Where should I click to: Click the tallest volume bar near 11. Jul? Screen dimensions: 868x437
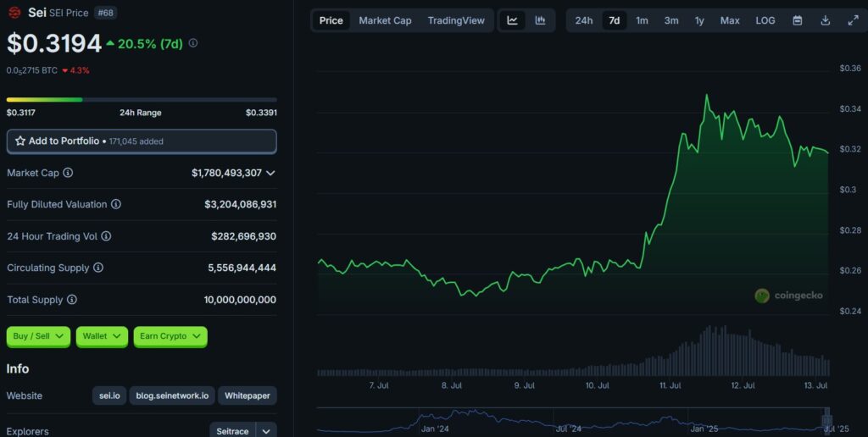click(x=709, y=351)
